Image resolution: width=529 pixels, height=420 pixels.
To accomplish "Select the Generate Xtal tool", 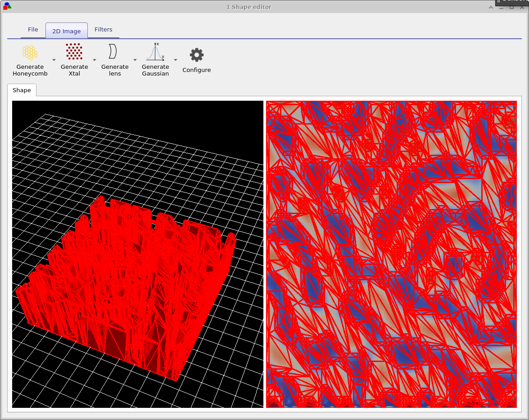I will 74,60.
